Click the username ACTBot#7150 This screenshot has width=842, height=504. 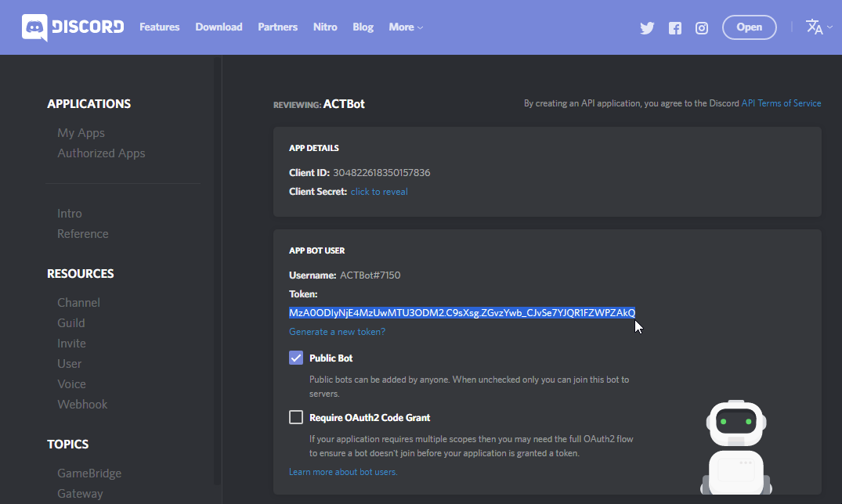pos(370,275)
